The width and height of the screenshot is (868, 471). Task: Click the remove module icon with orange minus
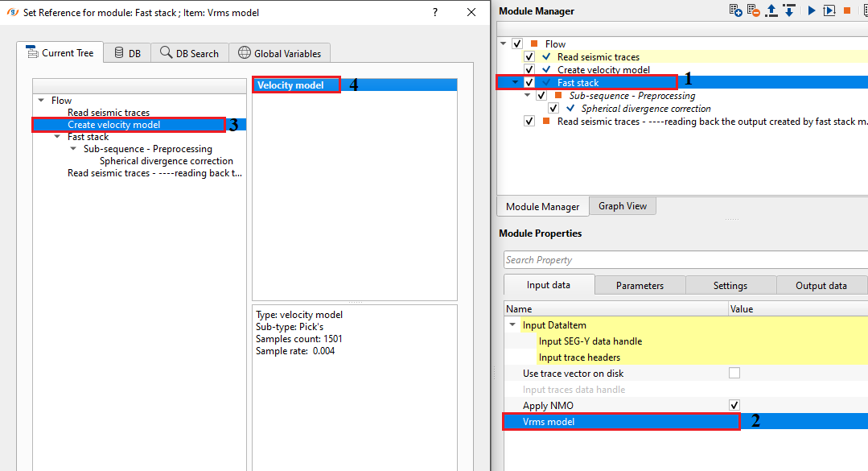pyautogui.click(x=754, y=10)
